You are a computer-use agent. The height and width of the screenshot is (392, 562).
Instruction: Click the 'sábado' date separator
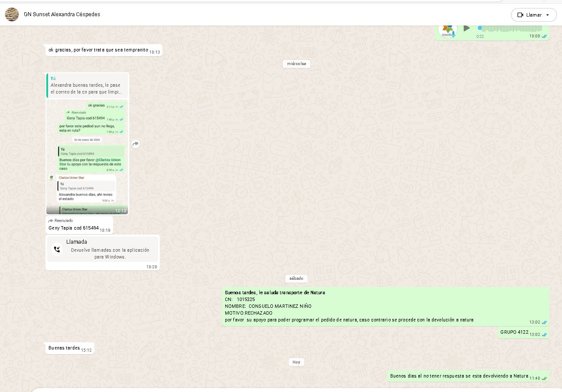click(296, 278)
